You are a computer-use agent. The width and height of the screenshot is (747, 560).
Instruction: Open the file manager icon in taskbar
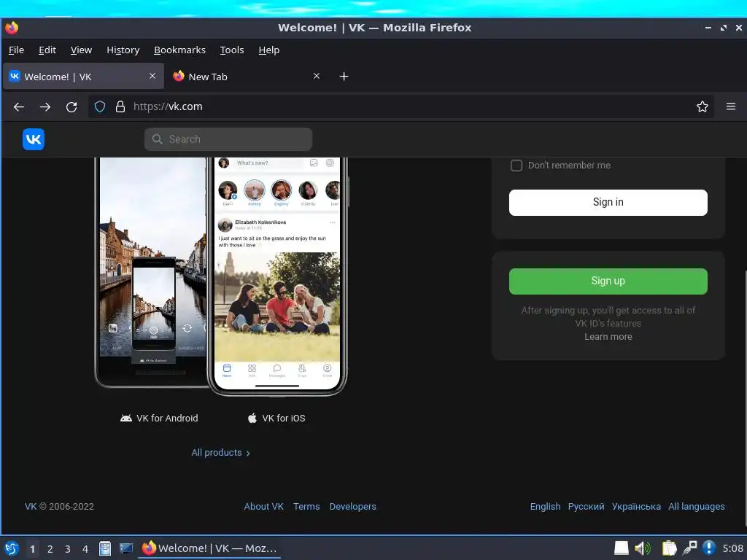(x=105, y=548)
